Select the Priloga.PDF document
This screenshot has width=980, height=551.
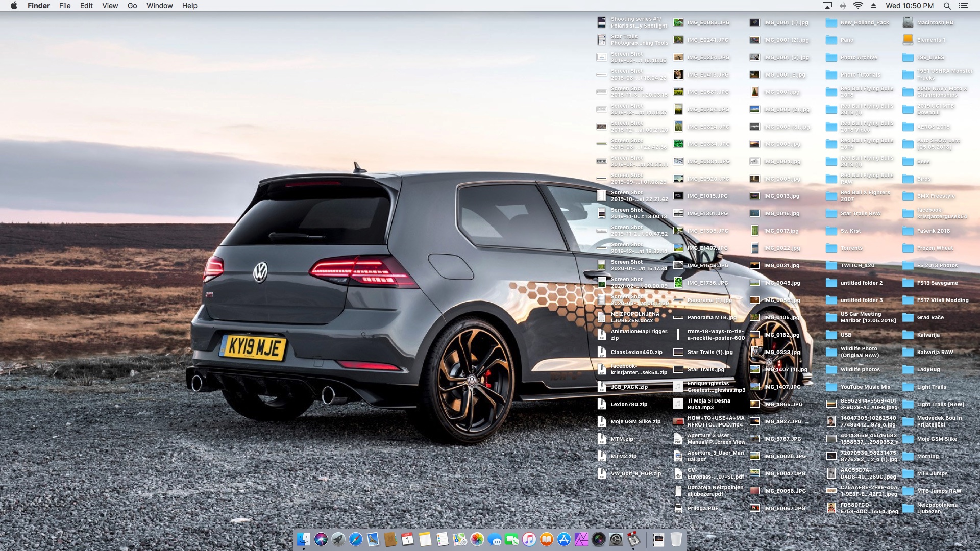click(696, 508)
